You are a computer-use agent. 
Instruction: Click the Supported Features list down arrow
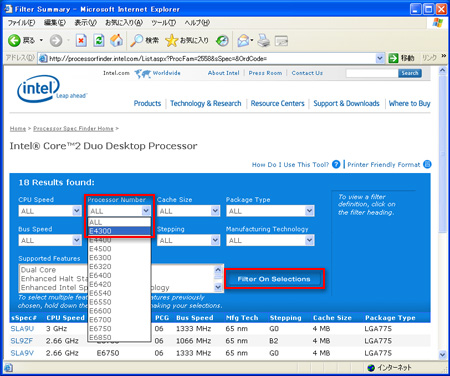218,287
